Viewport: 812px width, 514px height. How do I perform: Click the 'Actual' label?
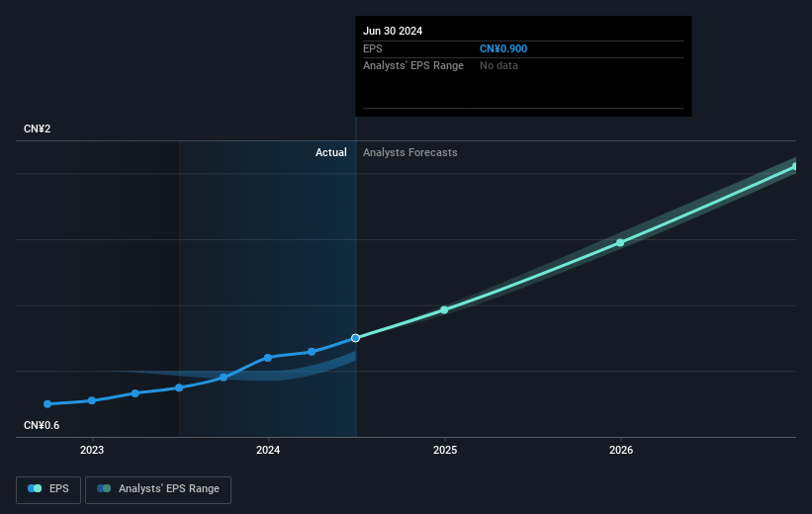(x=331, y=152)
